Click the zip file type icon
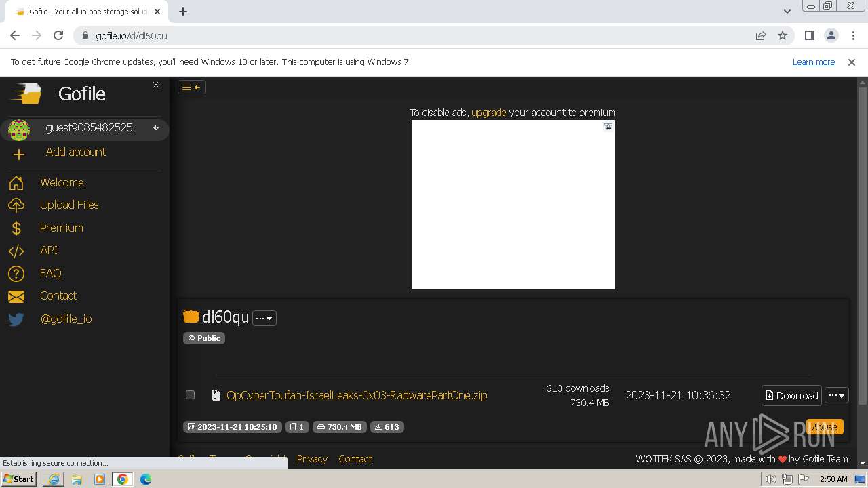This screenshot has height=488, width=868. click(x=216, y=395)
